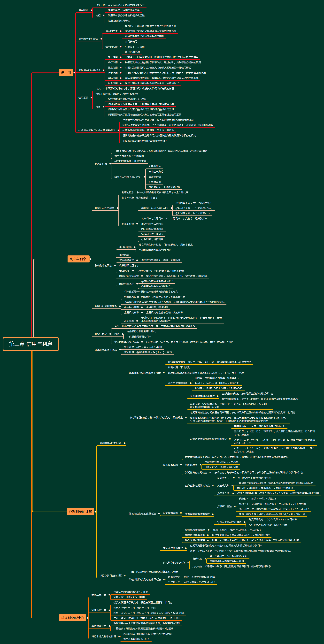Screen dimensions: 324x644
Task: Collapse the dot next to 西方有关利息本质的理论
Action: [144, 177]
